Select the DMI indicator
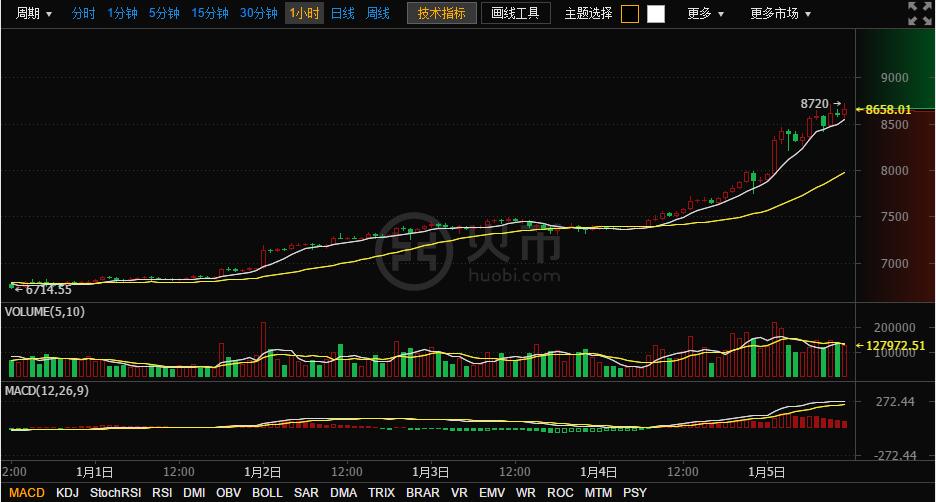 [194, 493]
